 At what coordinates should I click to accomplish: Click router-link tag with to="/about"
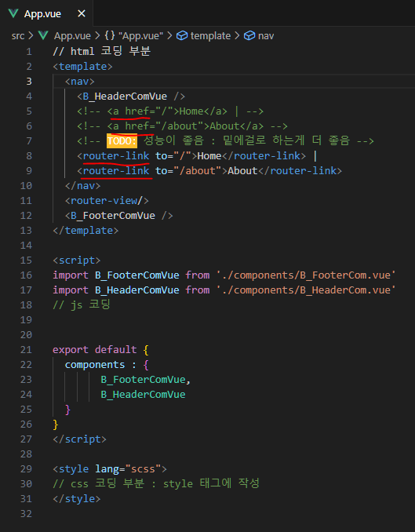point(209,170)
